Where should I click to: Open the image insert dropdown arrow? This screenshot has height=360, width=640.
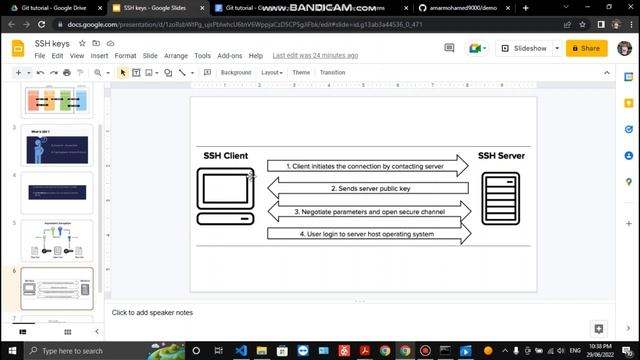tap(157, 73)
